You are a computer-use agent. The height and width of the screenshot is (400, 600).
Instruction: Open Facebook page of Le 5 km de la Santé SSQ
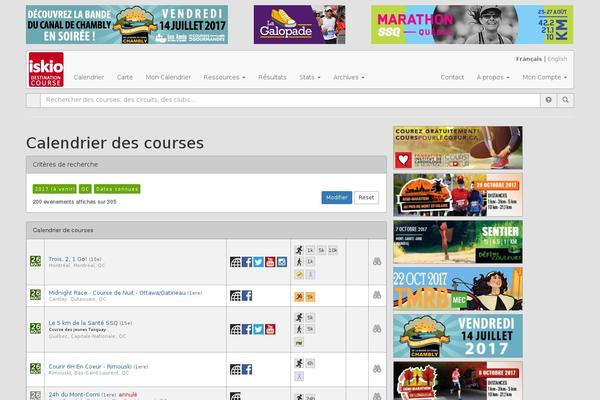247,329
